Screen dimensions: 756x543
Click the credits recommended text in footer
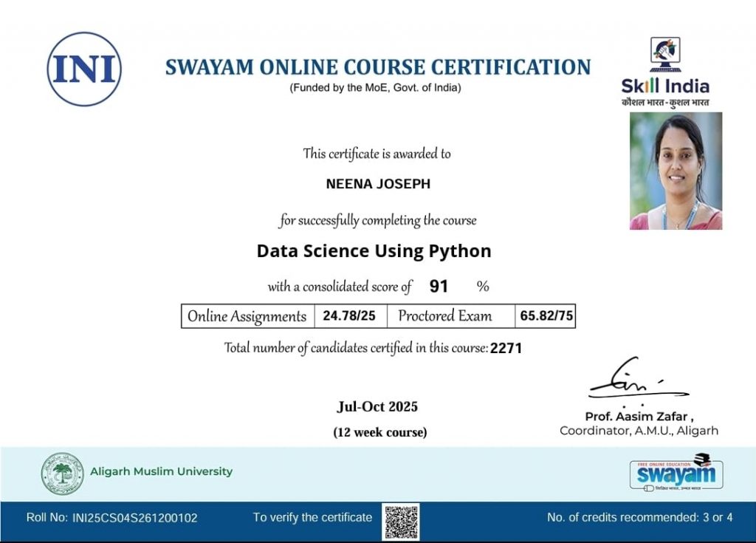[x=639, y=517]
